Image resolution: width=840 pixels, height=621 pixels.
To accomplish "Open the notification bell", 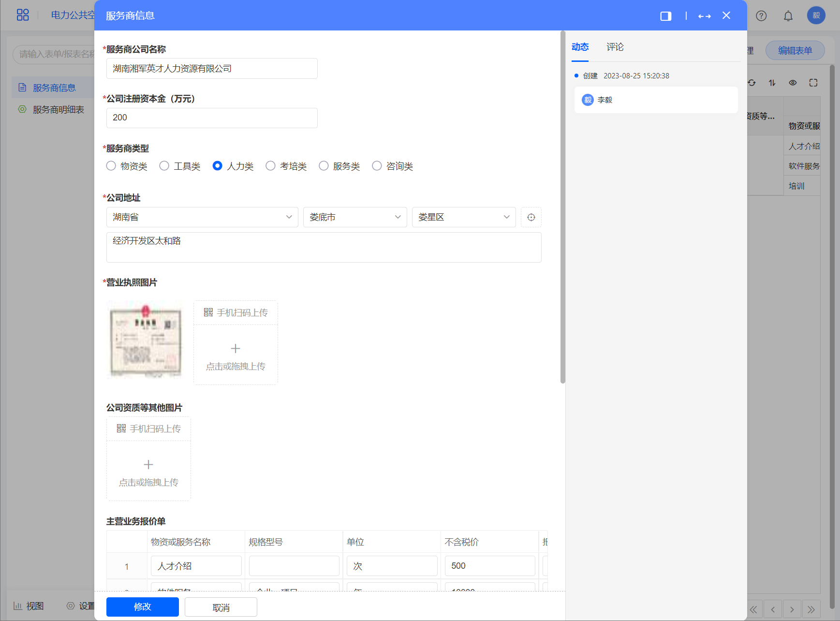I will click(x=788, y=16).
